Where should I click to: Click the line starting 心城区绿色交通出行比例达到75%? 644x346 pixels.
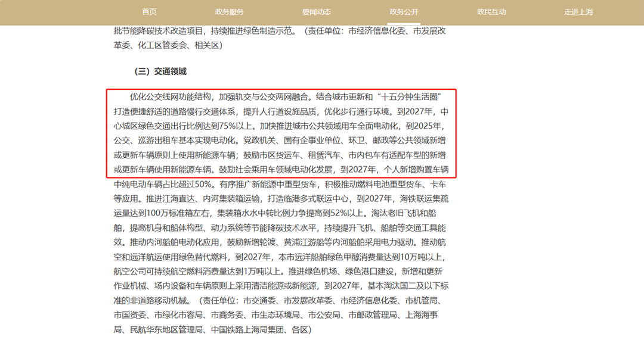(279, 126)
